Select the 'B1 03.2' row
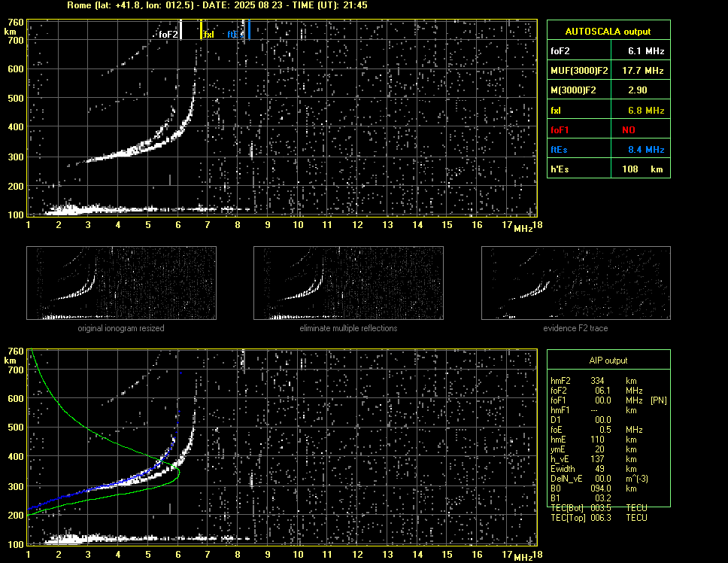This screenshot has width=728, height=563. click(581, 498)
